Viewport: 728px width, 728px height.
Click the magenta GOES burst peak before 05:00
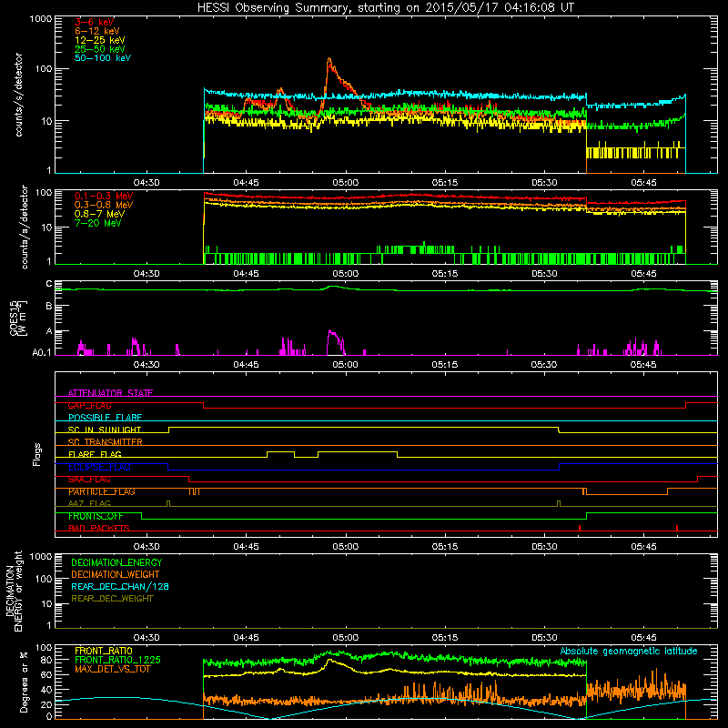[x=330, y=331]
